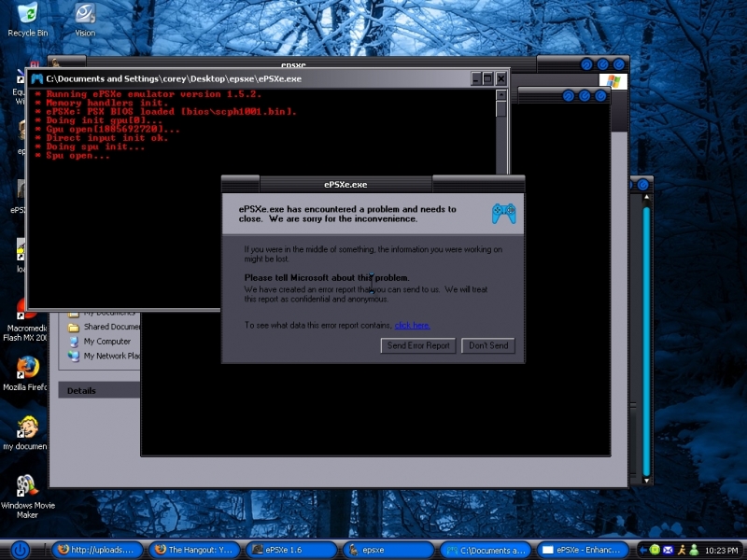Click the 'Memory handlers init.' console line

tap(102, 103)
